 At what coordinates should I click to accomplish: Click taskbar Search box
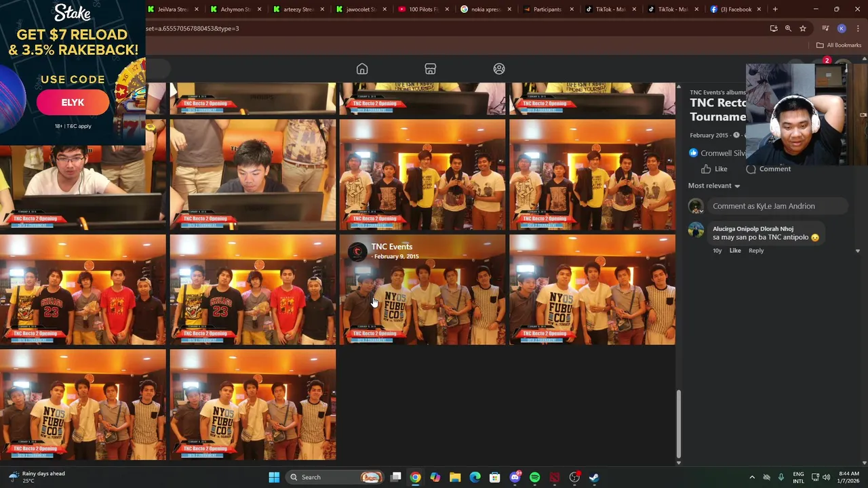(334, 477)
